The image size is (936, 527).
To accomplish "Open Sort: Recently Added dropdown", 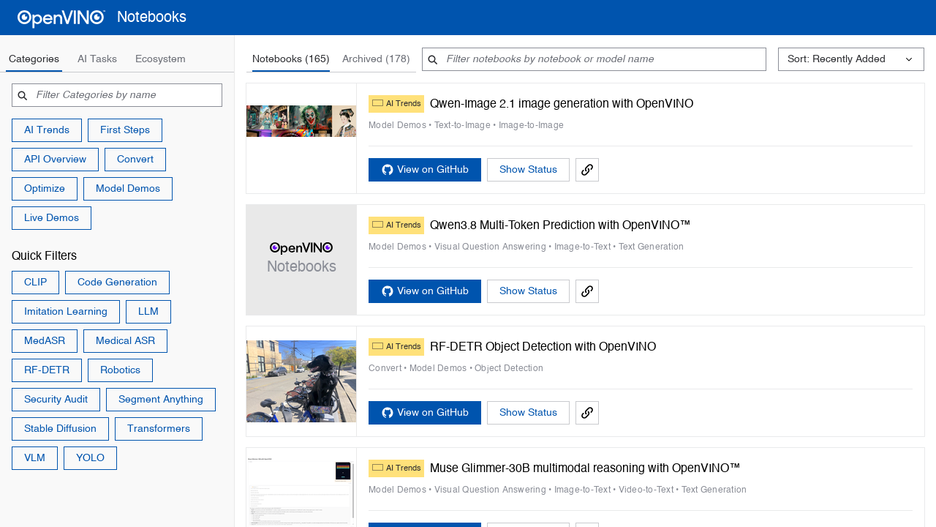I will [x=851, y=59].
